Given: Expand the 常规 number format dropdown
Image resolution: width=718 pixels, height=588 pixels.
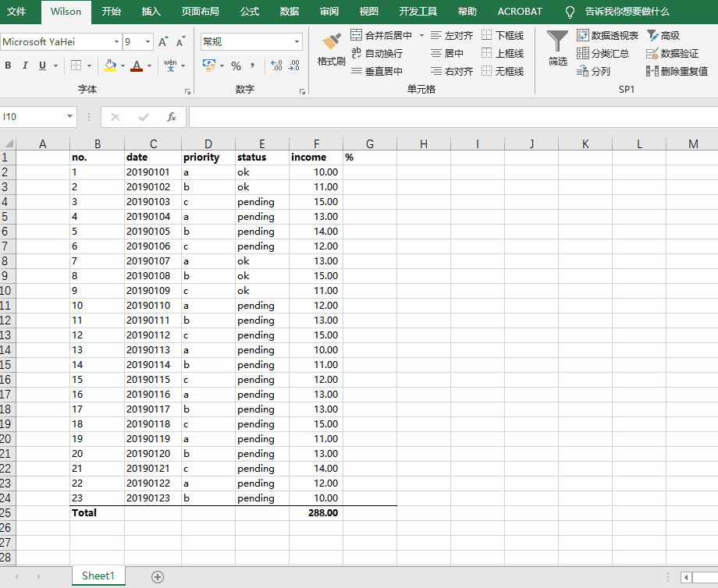Looking at the screenshot, I should coord(297,41).
